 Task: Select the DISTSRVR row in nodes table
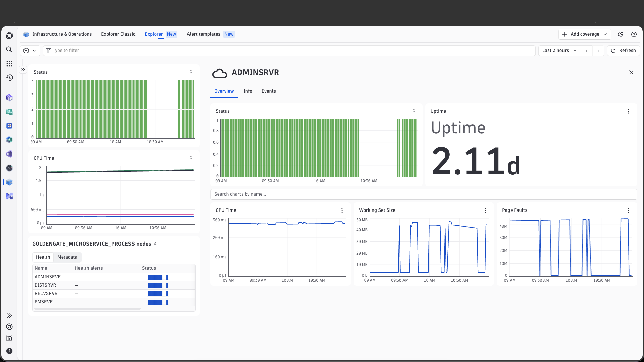click(114, 285)
